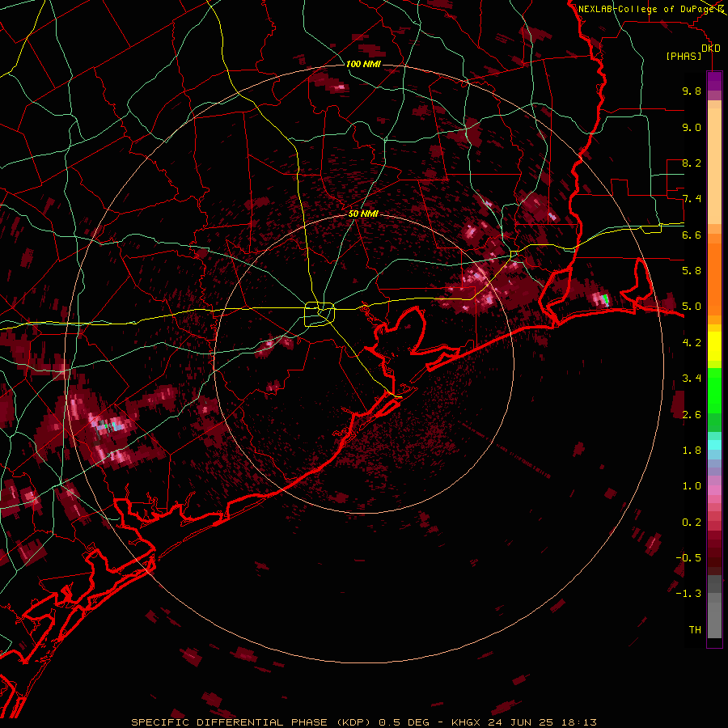Screen dimensions: 728x728
Task: Click the 100 NMI range ring label
Action: pos(363,64)
